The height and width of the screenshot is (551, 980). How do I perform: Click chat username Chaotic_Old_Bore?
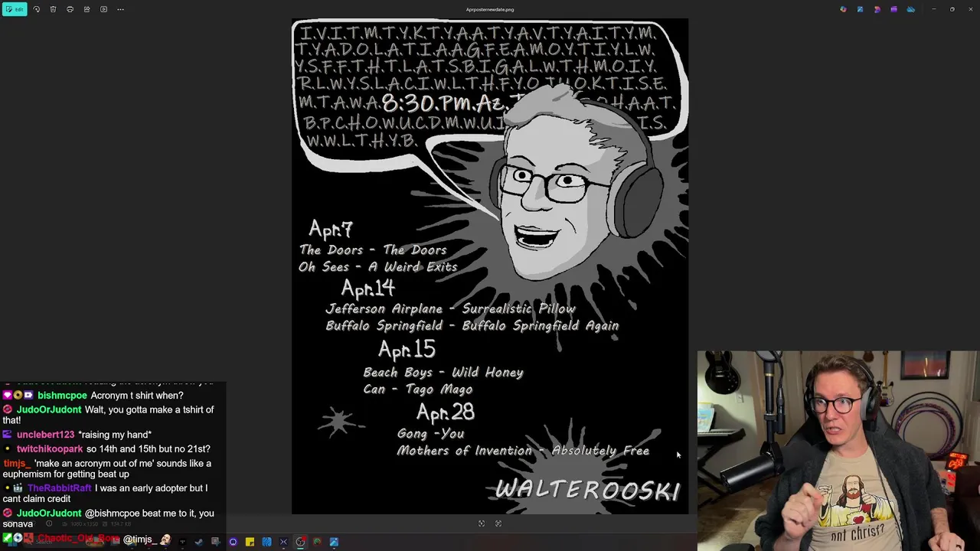pos(79,539)
